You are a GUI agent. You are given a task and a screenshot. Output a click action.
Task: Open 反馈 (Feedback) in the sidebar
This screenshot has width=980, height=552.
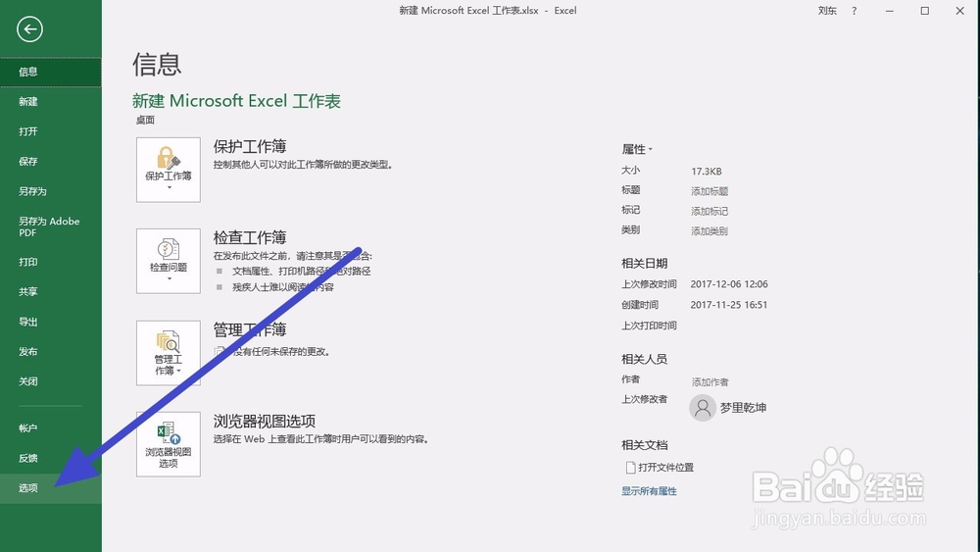[x=51, y=458]
